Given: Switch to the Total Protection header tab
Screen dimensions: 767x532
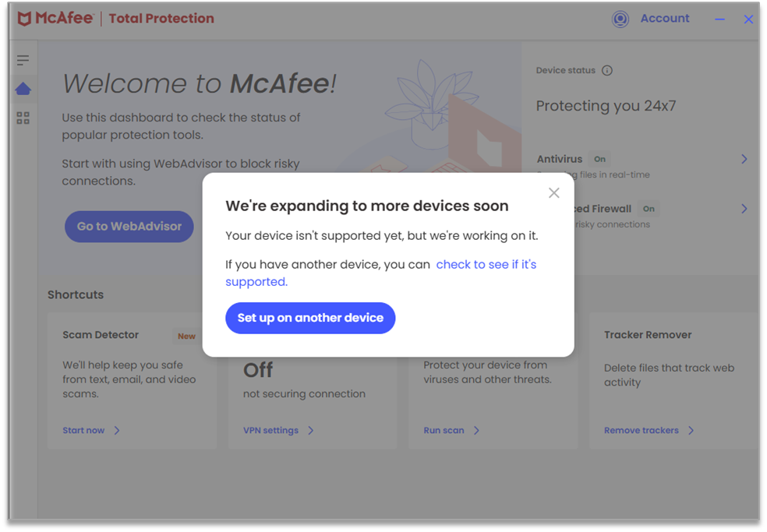Looking at the screenshot, I should [161, 18].
